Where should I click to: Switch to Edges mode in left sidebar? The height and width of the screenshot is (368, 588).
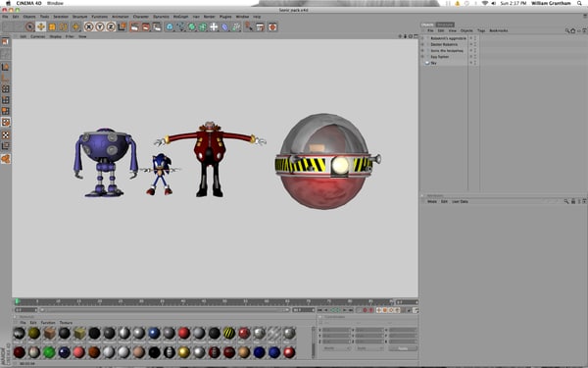[5, 100]
